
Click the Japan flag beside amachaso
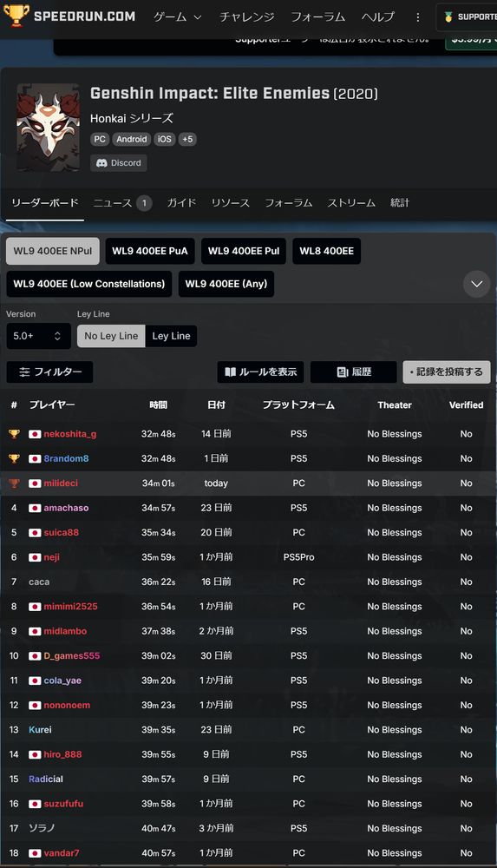point(35,508)
